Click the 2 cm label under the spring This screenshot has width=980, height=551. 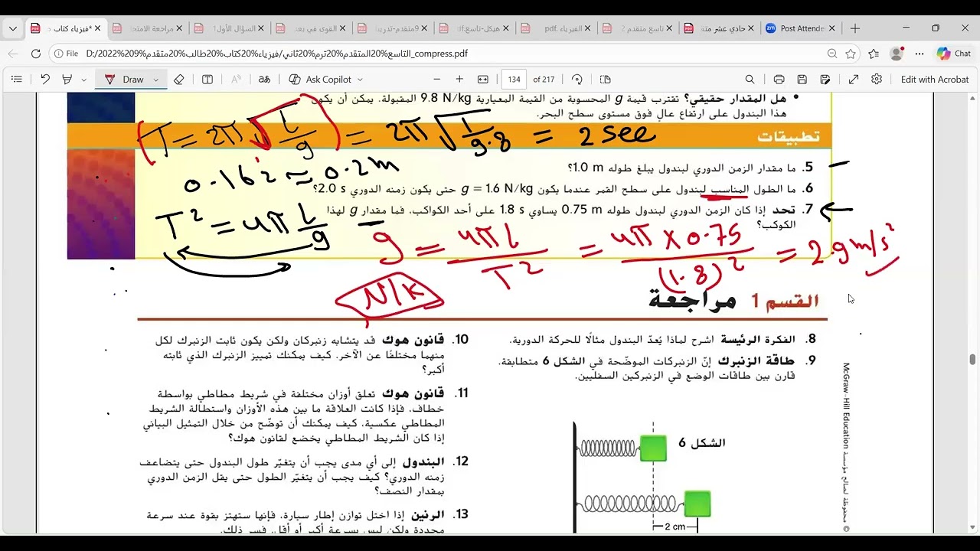click(x=674, y=527)
